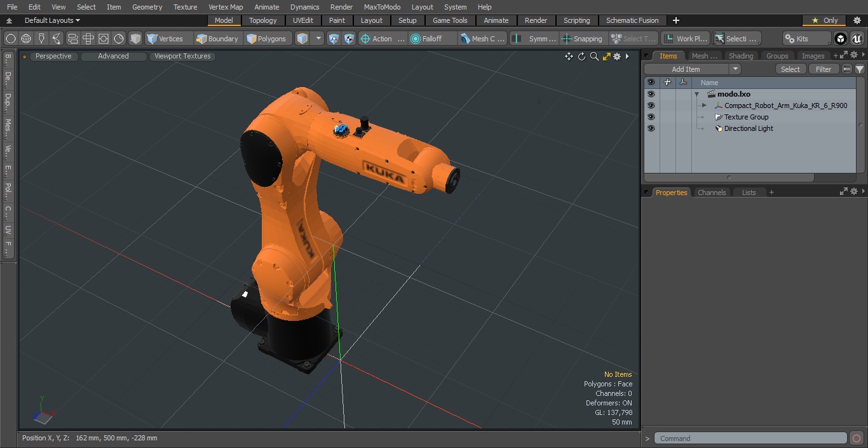Open the Perspective view type dropdown
The height and width of the screenshot is (448, 868).
[x=53, y=56]
